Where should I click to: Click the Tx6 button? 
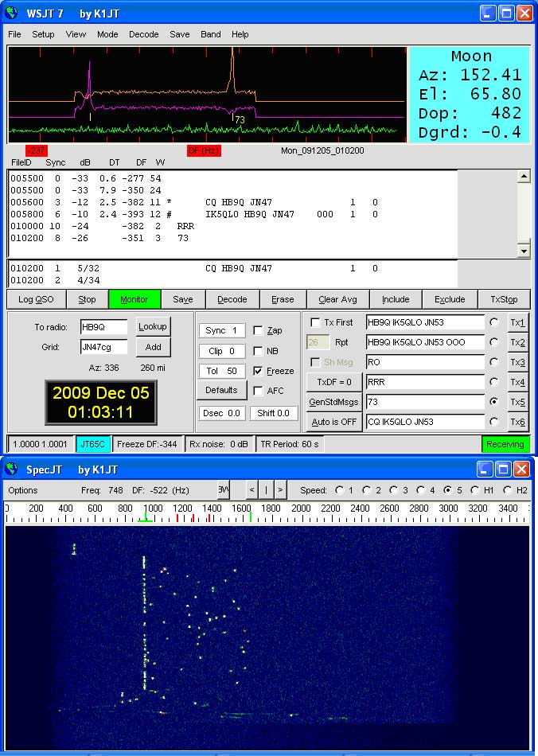(x=517, y=422)
